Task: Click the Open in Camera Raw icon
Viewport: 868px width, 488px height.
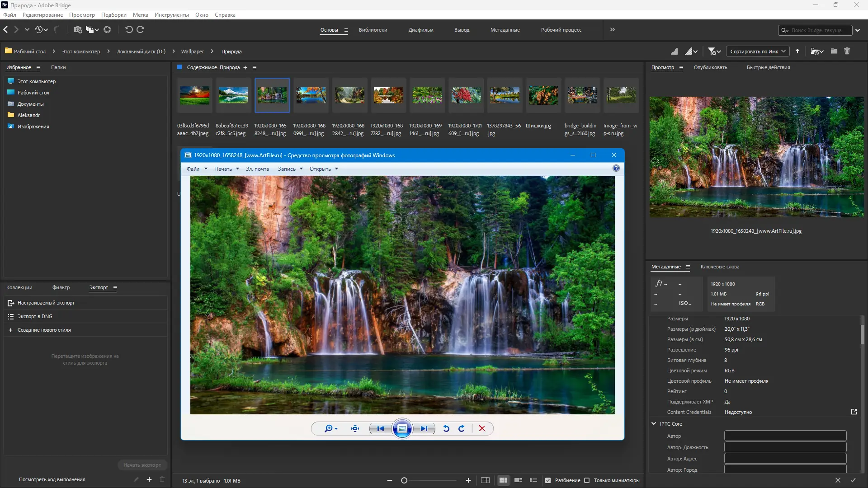Action: pyautogui.click(x=107, y=30)
